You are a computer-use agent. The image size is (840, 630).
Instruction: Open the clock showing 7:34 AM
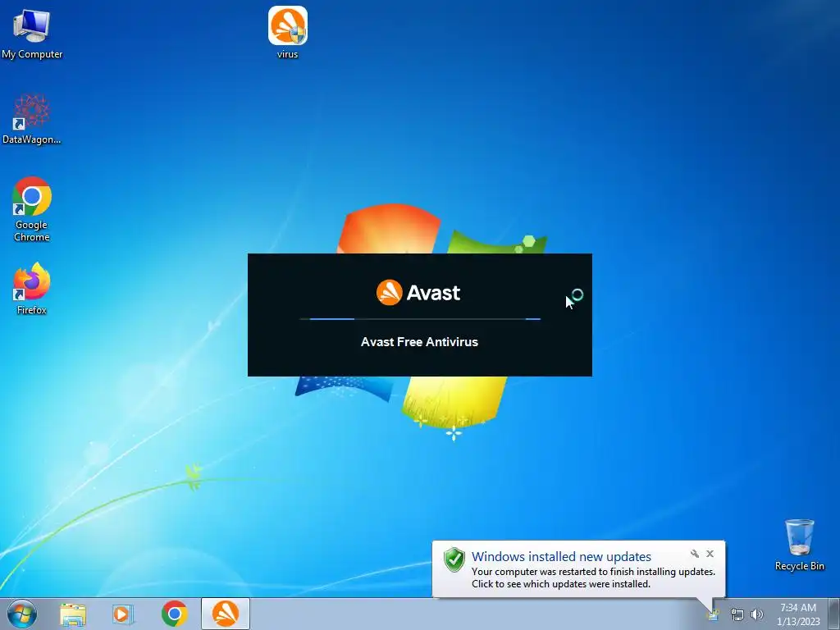798,614
